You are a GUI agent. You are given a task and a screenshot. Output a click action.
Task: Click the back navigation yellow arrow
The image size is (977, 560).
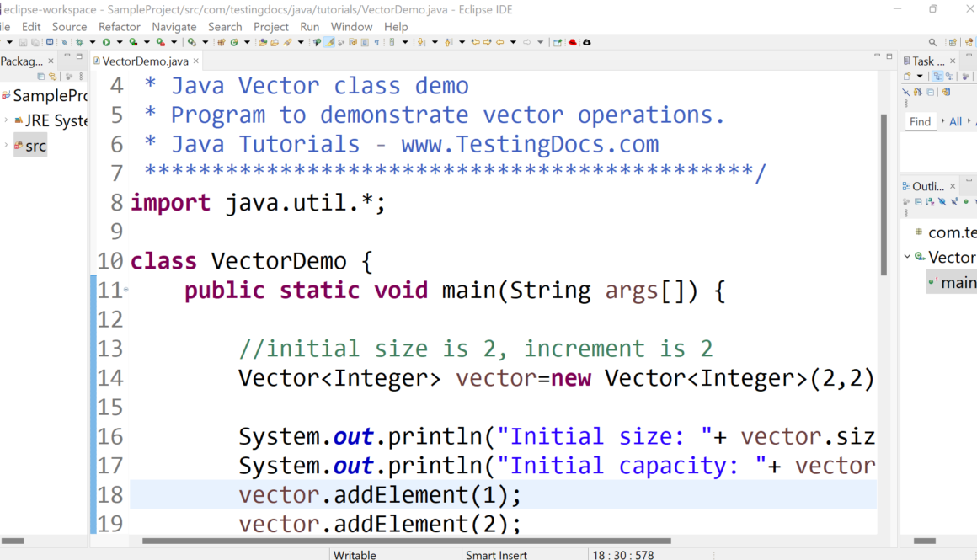(499, 42)
